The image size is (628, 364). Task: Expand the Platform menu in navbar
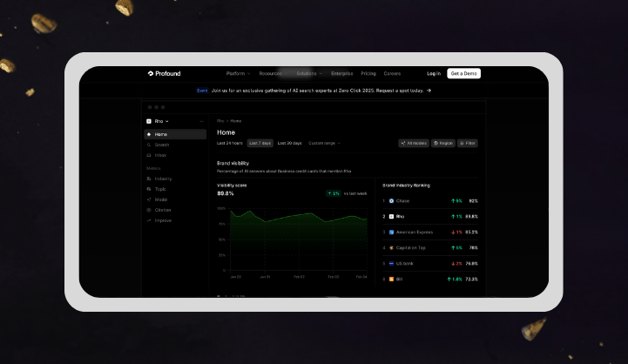pyautogui.click(x=237, y=73)
